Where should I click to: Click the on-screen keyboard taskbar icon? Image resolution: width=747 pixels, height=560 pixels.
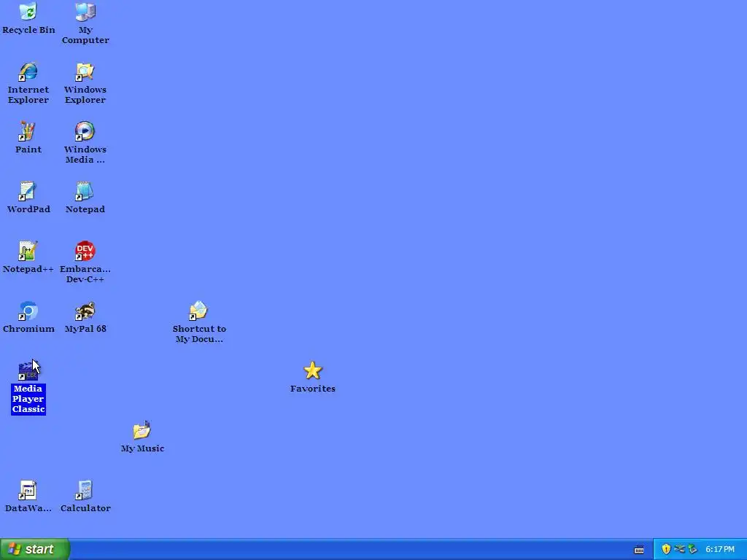639,550
